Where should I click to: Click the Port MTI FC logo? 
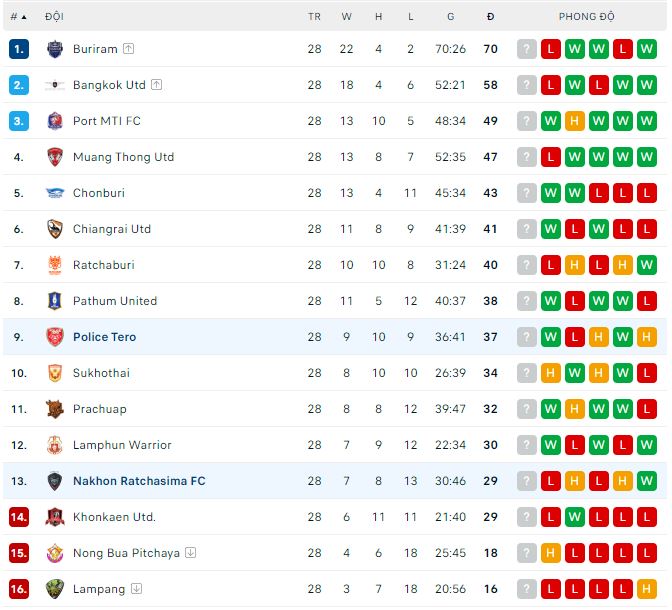coord(55,121)
